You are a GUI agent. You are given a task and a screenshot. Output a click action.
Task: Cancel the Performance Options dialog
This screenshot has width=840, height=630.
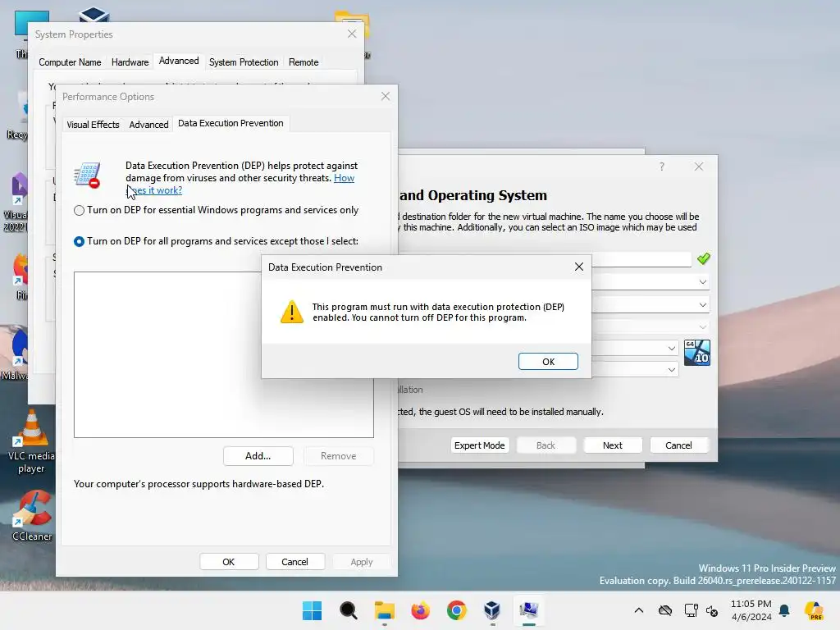[294, 562]
